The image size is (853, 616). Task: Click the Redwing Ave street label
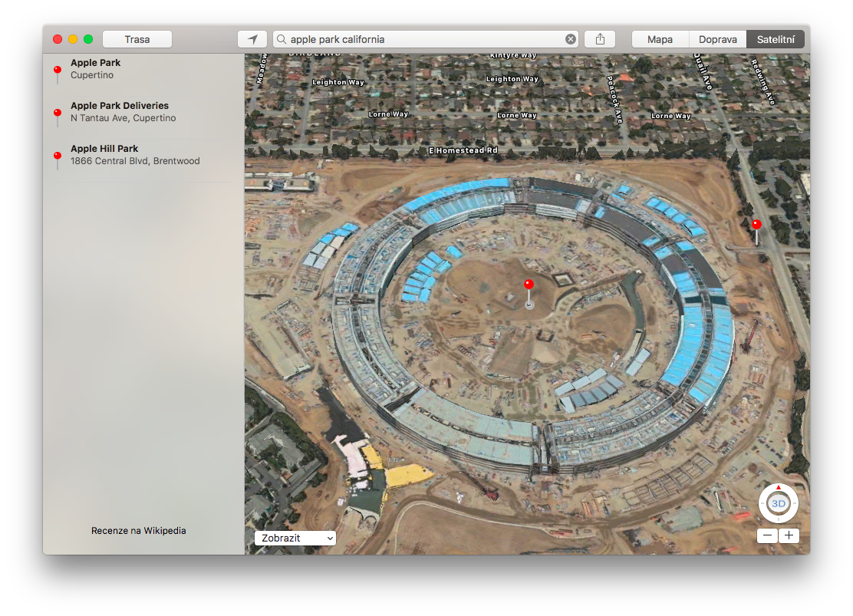point(762,81)
